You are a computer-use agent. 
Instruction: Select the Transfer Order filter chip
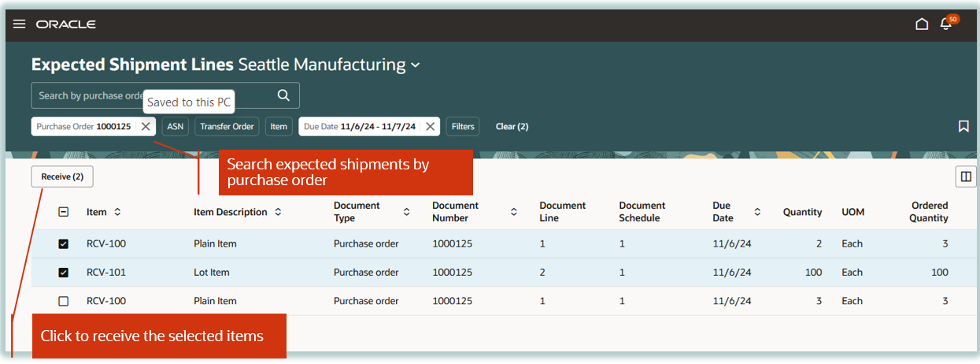click(x=227, y=126)
